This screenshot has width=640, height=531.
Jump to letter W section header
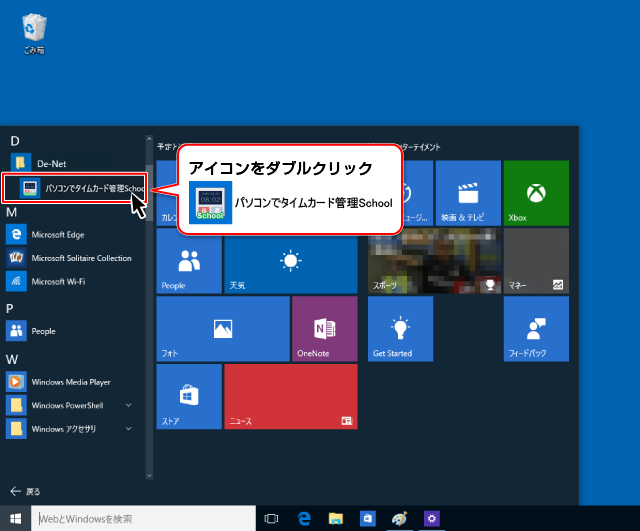coord(12,360)
